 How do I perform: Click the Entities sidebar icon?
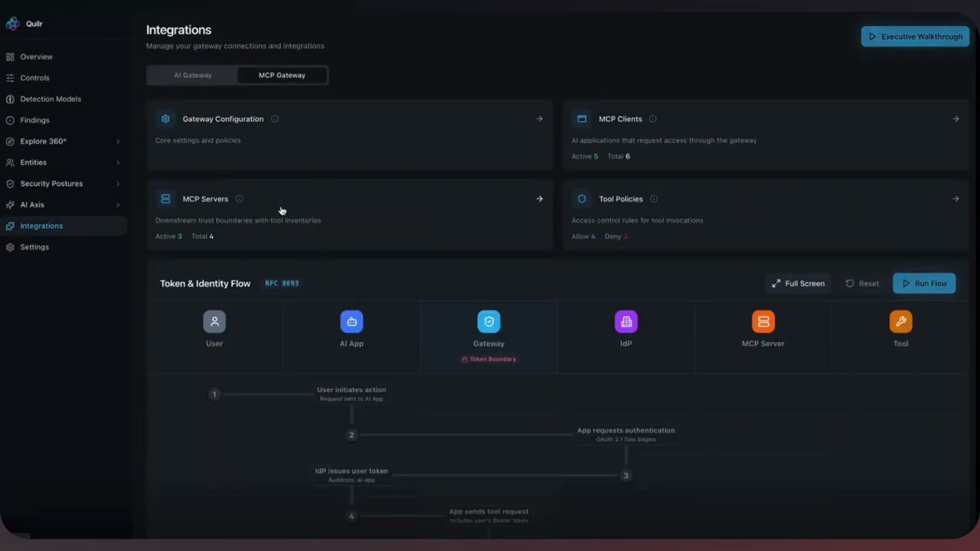click(x=10, y=162)
